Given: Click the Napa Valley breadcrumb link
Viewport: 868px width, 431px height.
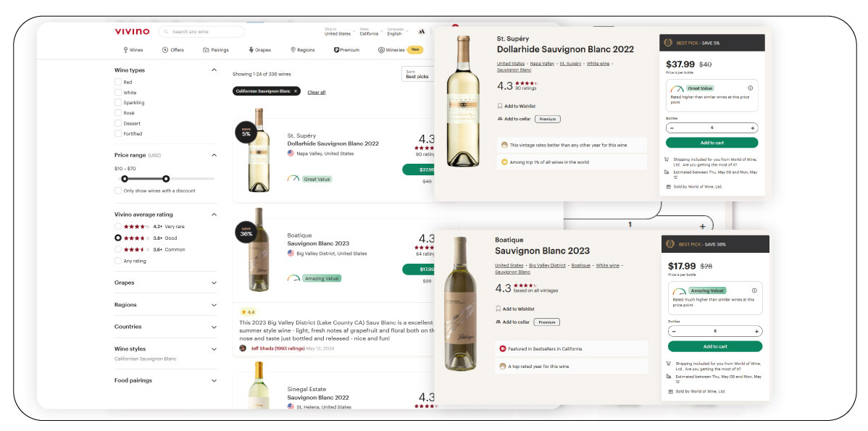Looking at the screenshot, I should 542,64.
